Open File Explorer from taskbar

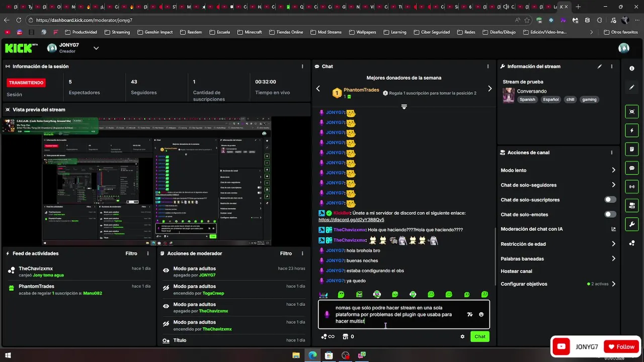[x=296, y=355]
